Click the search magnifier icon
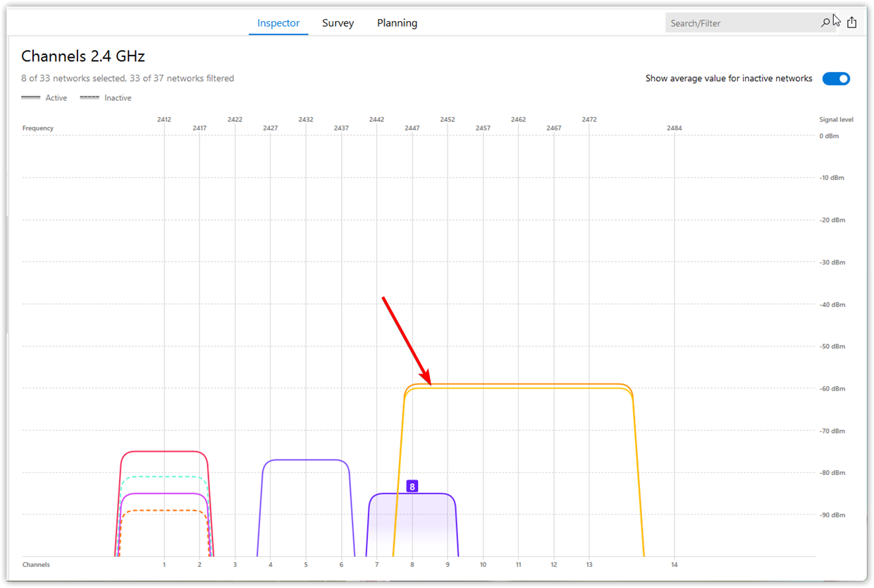The image size is (874, 588). click(825, 22)
